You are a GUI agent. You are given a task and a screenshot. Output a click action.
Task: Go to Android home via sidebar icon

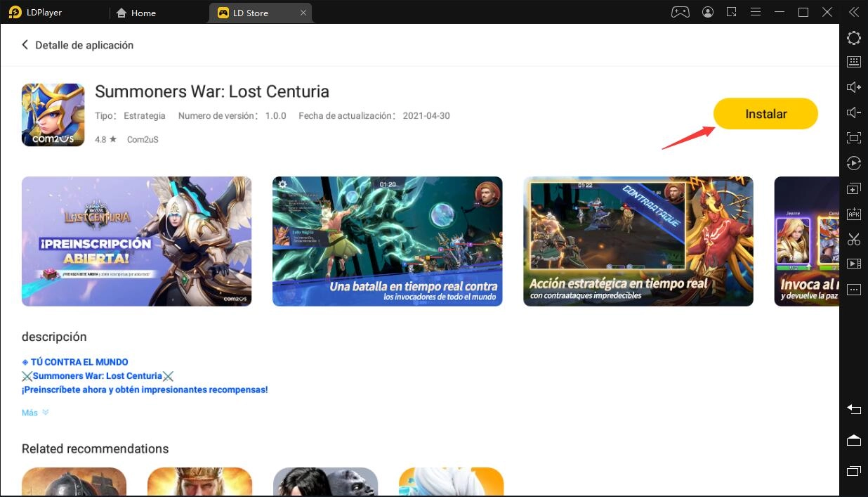[x=854, y=440]
